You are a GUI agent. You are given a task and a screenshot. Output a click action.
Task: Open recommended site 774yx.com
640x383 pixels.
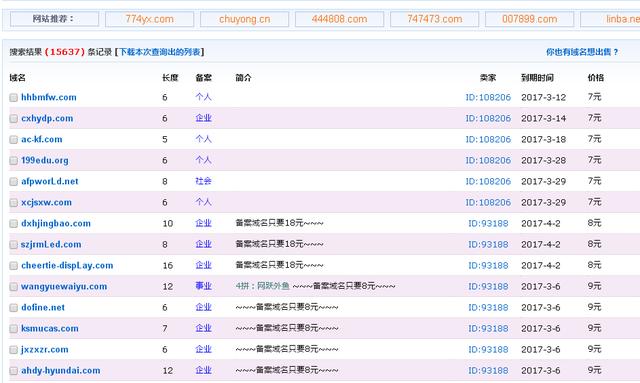pyautogui.click(x=149, y=19)
